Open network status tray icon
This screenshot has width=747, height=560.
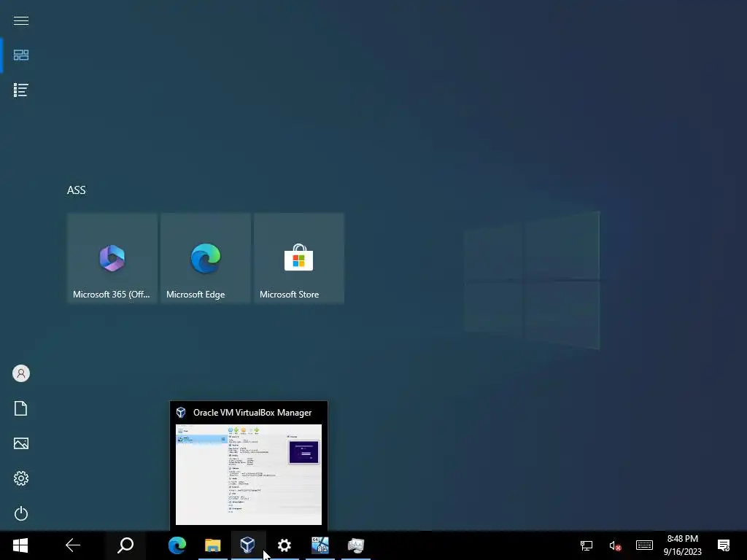[587, 545]
